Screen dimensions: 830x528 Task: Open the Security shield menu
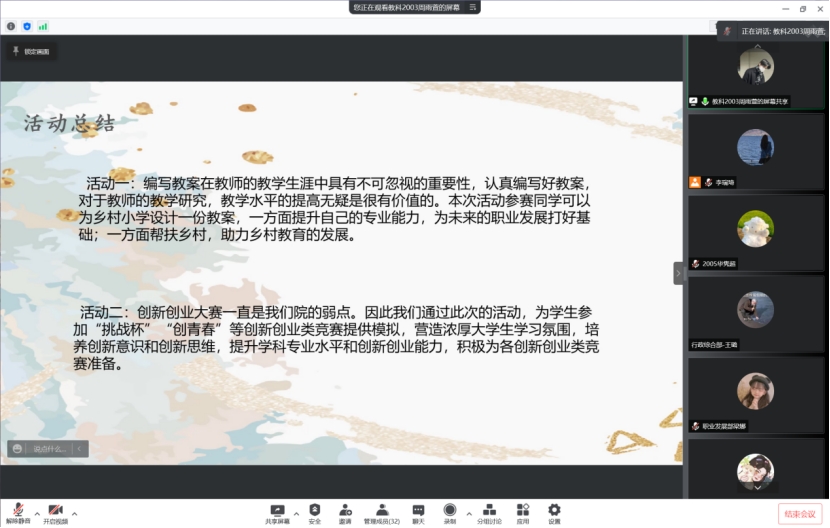pos(315,512)
